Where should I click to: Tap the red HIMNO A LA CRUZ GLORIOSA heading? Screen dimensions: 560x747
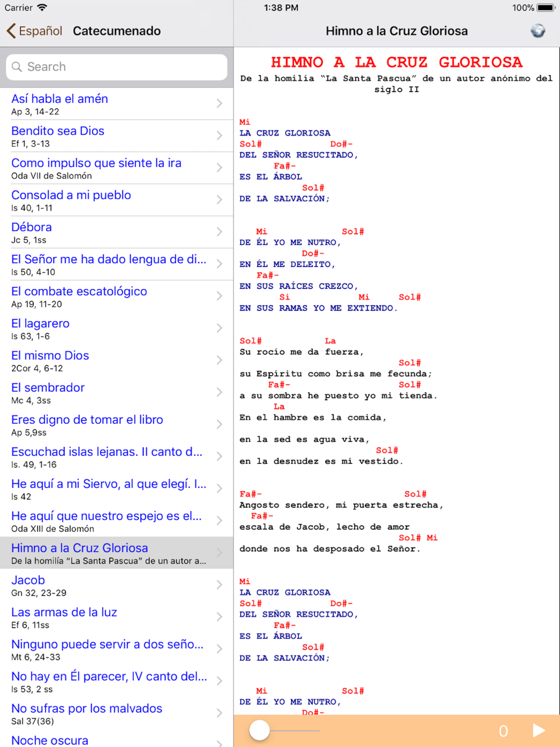coord(396,62)
